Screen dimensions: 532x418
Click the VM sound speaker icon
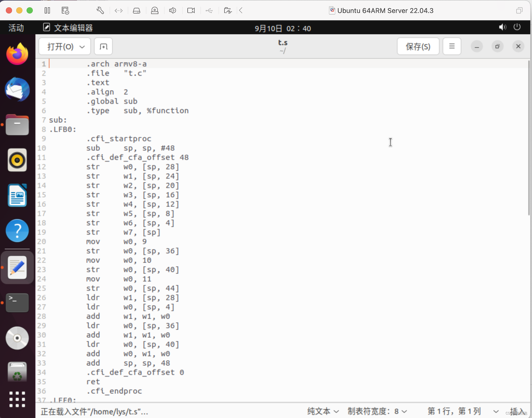tap(173, 10)
